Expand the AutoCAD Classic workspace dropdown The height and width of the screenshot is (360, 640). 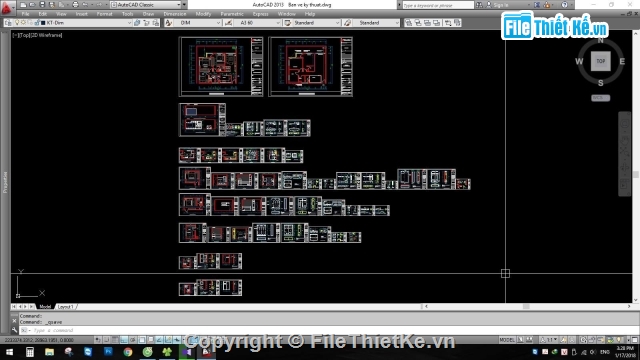tap(146, 5)
